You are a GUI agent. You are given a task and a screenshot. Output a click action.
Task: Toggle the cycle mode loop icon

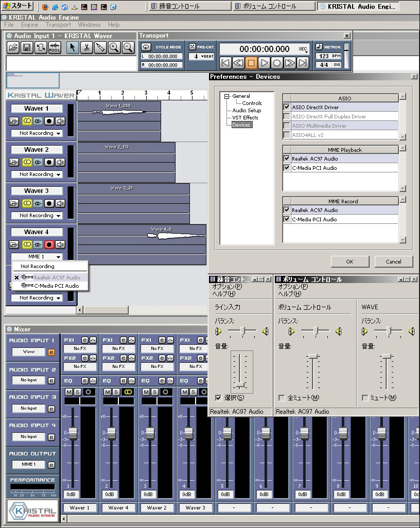click(146, 47)
